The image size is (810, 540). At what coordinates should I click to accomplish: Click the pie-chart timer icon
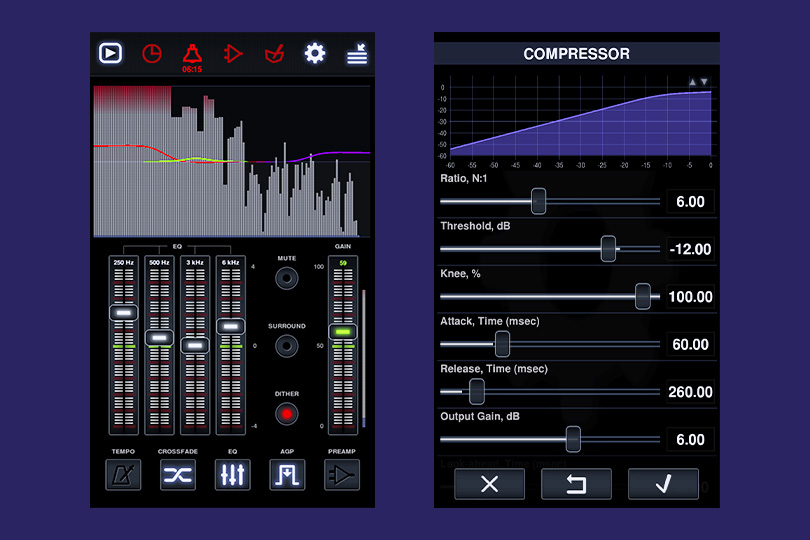(151, 53)
